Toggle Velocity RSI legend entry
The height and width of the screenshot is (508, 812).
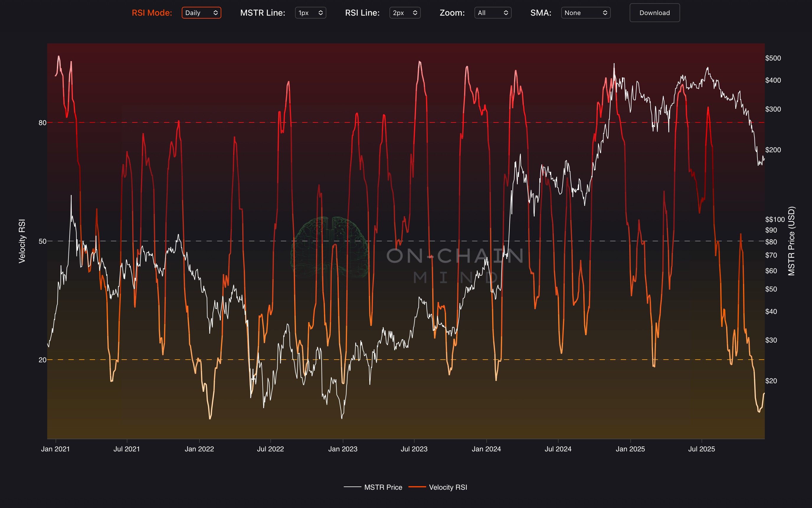coord(448,487)
